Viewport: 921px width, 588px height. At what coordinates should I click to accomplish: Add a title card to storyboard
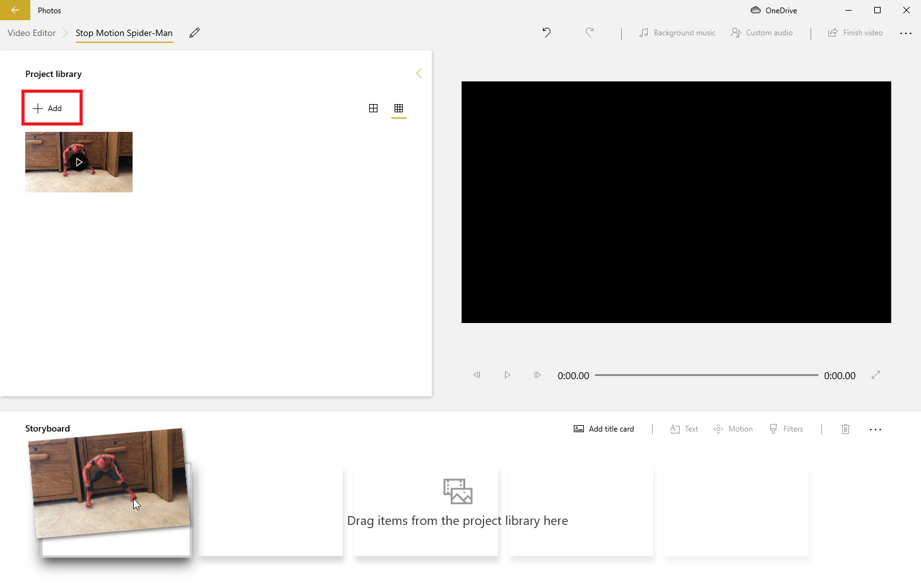603,429
